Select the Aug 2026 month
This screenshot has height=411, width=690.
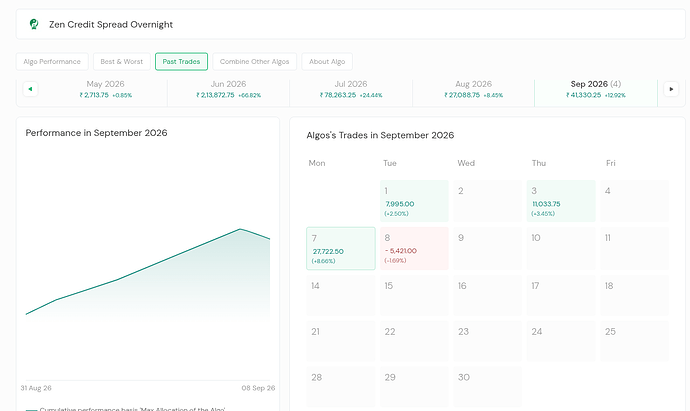[x=473, y=89]
